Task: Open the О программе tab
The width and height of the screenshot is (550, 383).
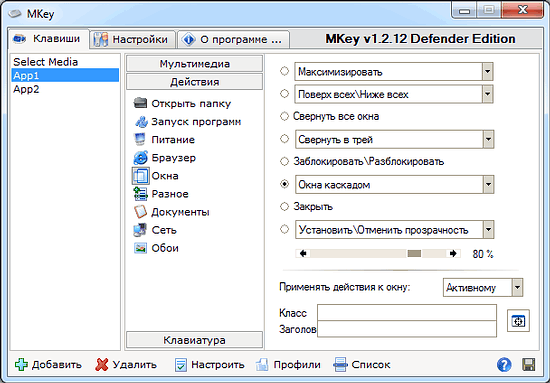Action: (x=233, y=39)
